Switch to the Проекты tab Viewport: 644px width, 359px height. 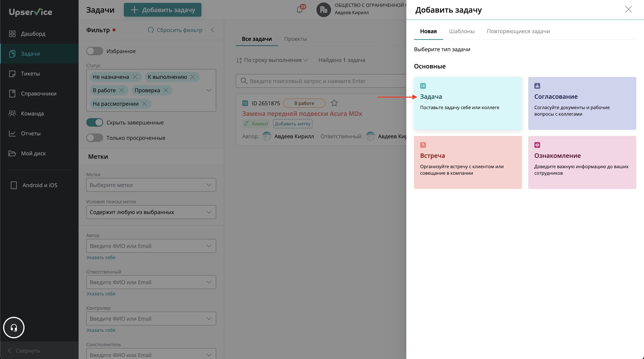tap(295, 39)
